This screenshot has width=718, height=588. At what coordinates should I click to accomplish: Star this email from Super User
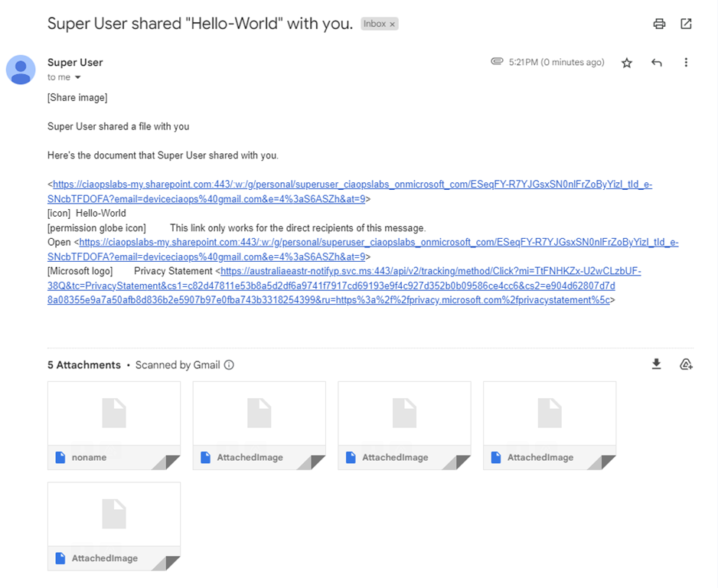click(627, 63)
